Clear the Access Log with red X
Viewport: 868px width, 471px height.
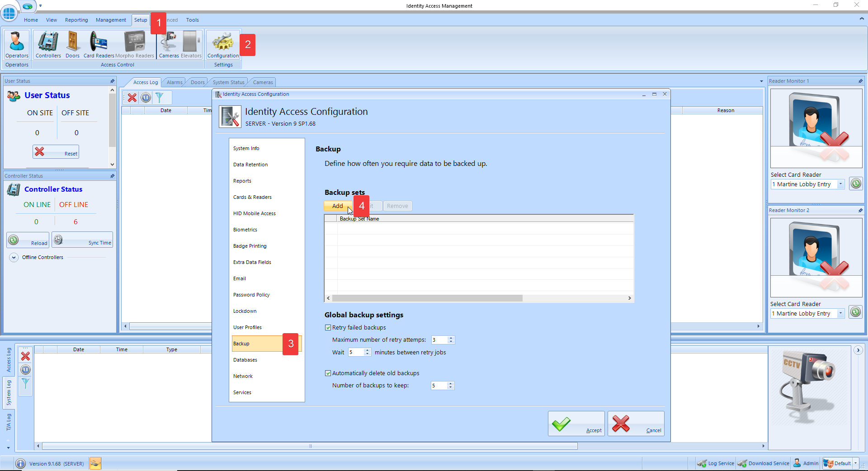click(x=132, y=97)
